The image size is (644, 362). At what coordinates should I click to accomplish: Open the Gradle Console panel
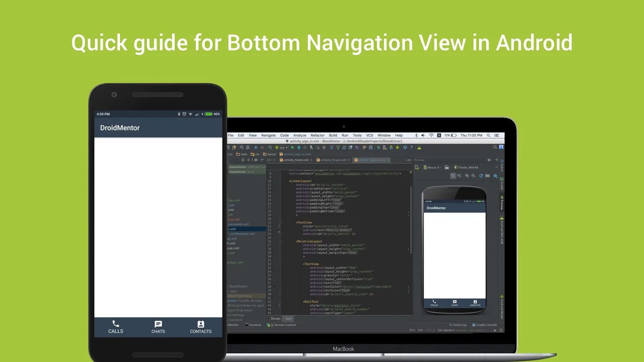485,325
